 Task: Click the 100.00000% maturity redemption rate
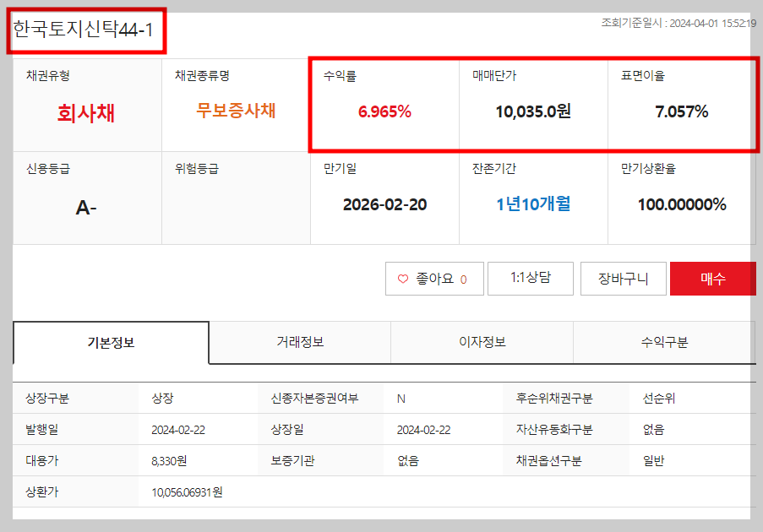click(x=682, y=204)
